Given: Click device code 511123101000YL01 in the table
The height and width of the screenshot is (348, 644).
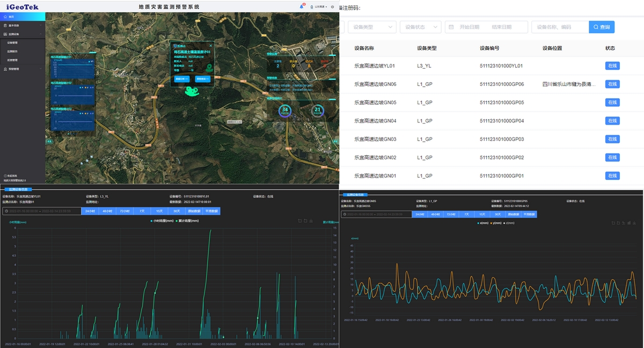Looking at the screenshot, I should coord(501,66).
